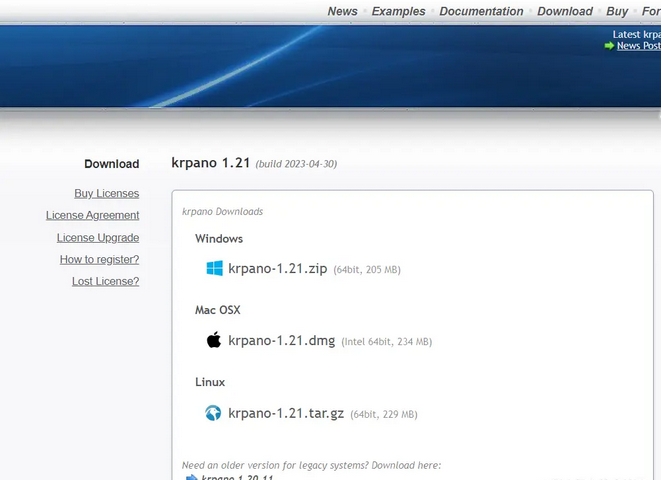Click the blue arrow beside krpano 1.20.11
Viewport: 662px width, 480px height.
(192, 477)
